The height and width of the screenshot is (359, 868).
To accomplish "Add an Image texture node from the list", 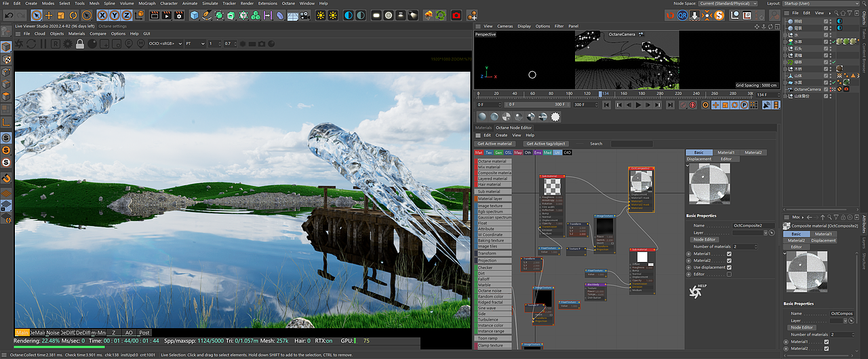I will coord(494,206).
